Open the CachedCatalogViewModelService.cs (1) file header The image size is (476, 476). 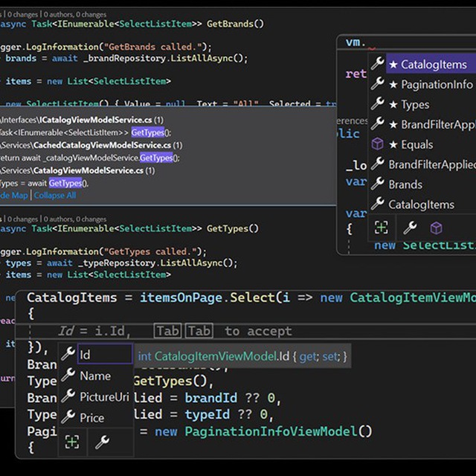click(91, 145)
